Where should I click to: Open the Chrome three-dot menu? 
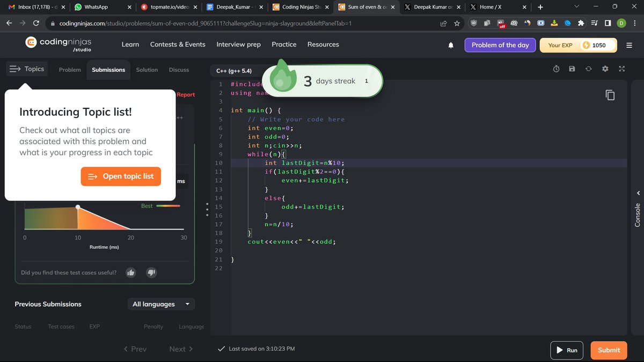pos(635,24)
